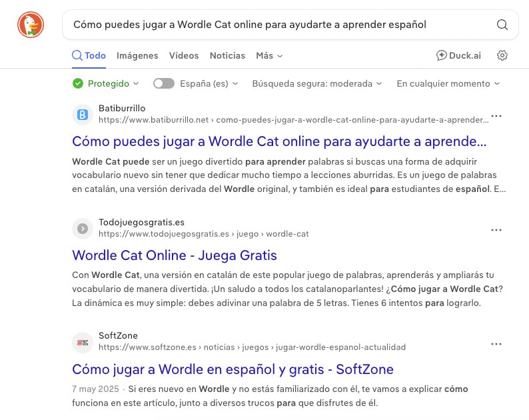Open Cómo jugar a Wordle en español link
The height and width of the screenshot is (420, 529).
point(233,369)
